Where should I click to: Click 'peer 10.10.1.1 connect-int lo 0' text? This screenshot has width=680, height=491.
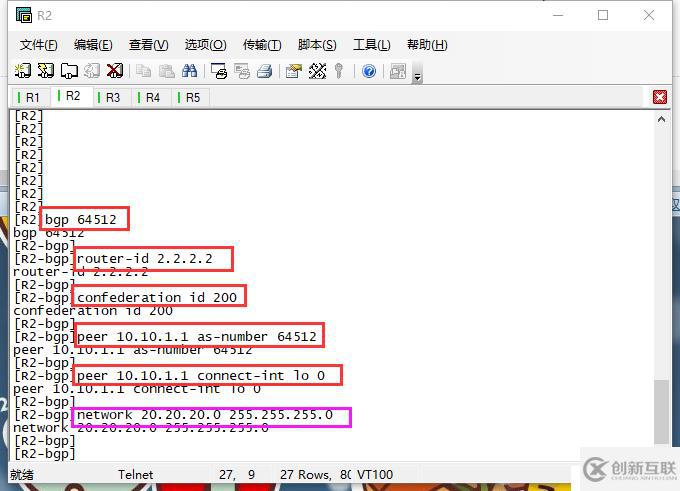pos(201,376)
